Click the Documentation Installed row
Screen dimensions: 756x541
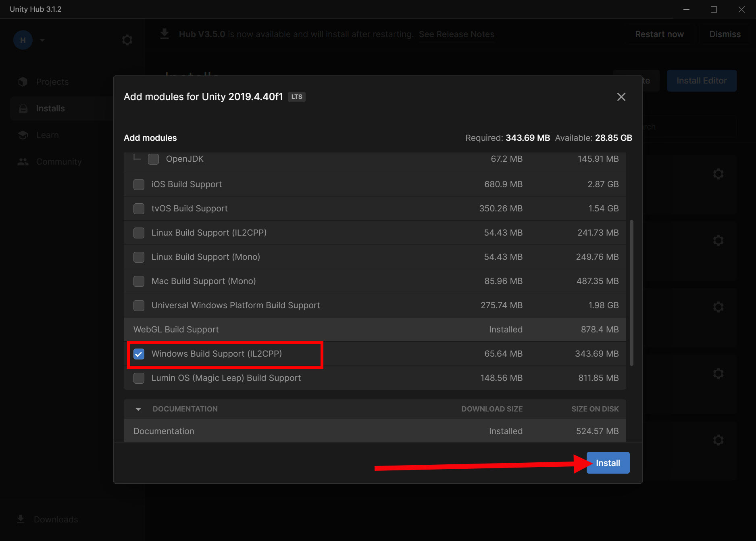click(x=375, y=430)
